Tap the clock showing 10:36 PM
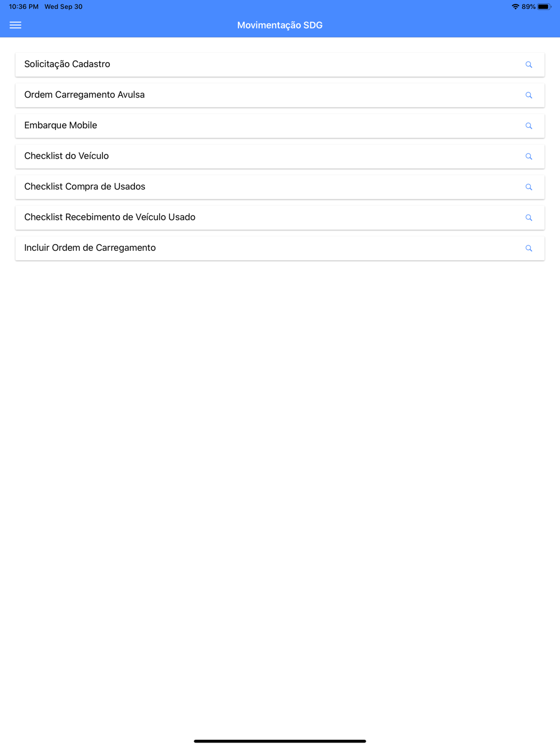This screenshot has width=560, height=747. (x=24, y=7)
